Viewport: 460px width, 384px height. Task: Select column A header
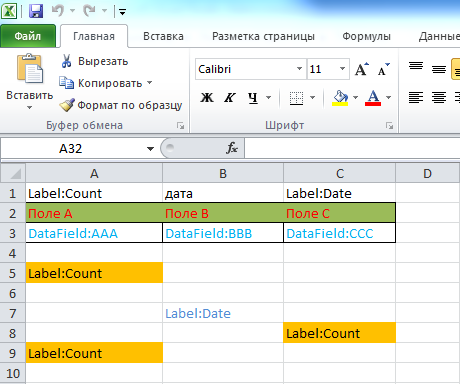point(94,173)
